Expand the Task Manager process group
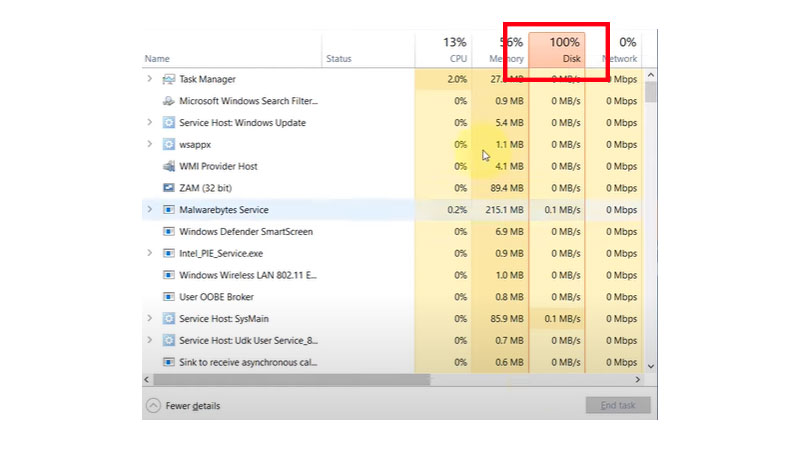This screenshot has height=450, width=800. pyautogui.click(x=149, y=79)
